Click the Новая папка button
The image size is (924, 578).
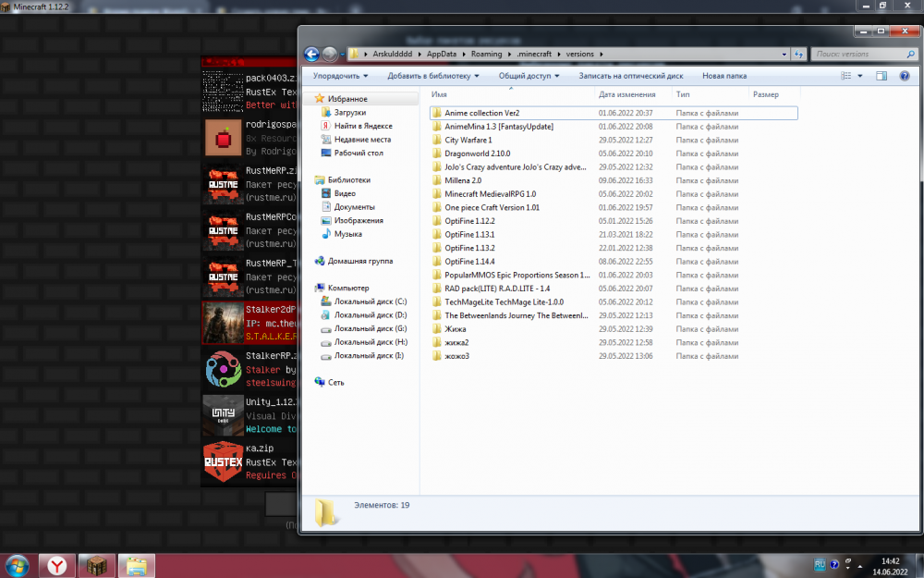click(724, 76)
